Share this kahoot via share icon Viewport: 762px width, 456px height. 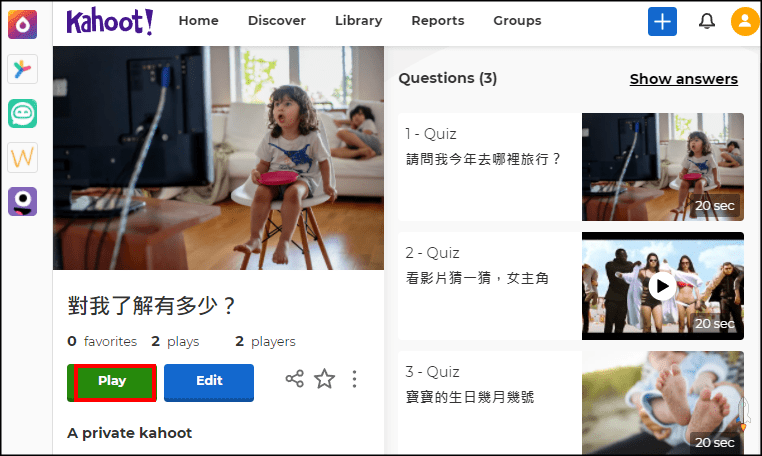(294, 379)
